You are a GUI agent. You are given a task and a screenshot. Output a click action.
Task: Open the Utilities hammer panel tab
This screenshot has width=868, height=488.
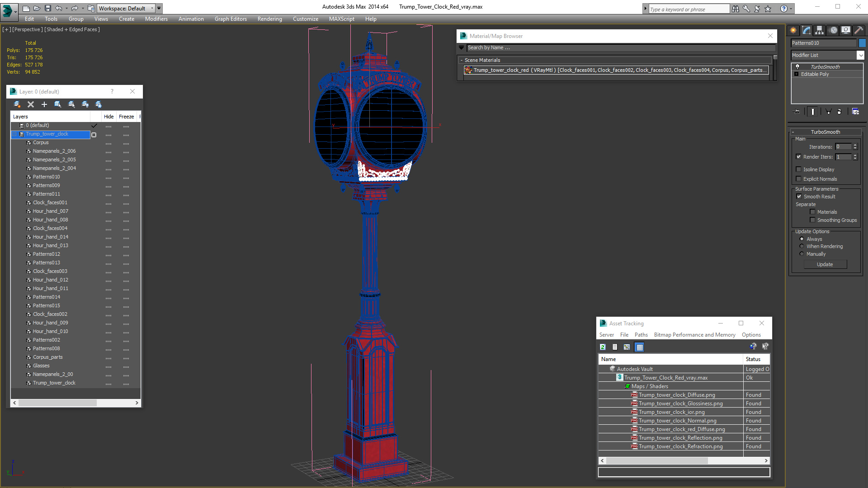tap(859, 30)
